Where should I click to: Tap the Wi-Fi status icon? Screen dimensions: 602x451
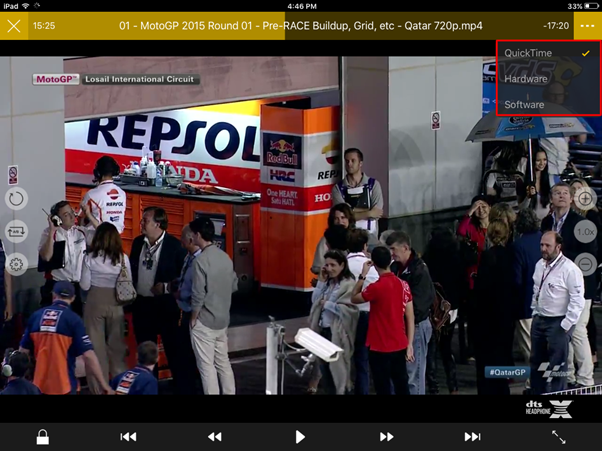(25, 6)
